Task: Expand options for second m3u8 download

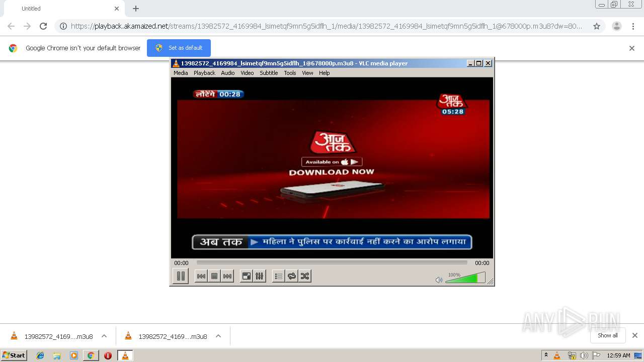Action: click(218, 336)
